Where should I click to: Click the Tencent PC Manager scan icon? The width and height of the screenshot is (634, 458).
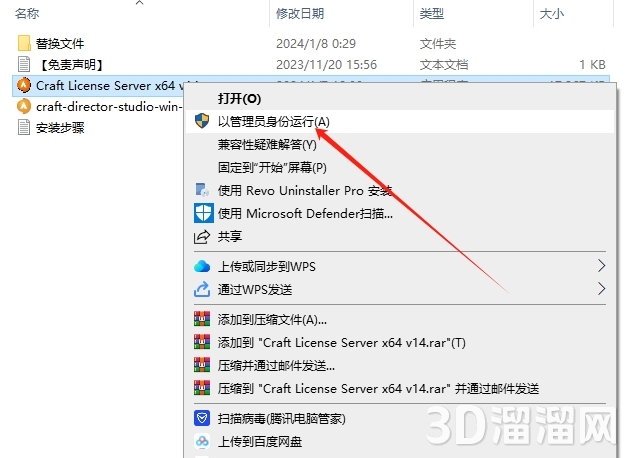point(202,418)
